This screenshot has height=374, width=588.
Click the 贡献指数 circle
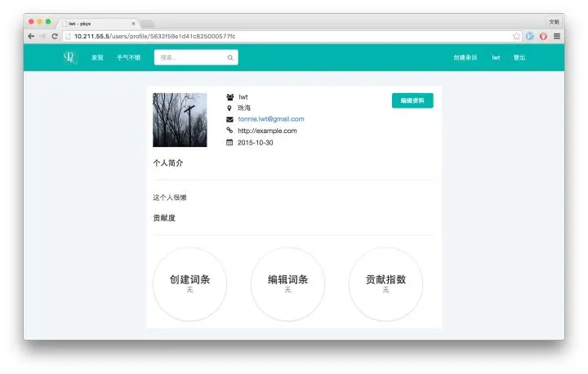pyautogui.click(x=385, y=284)
